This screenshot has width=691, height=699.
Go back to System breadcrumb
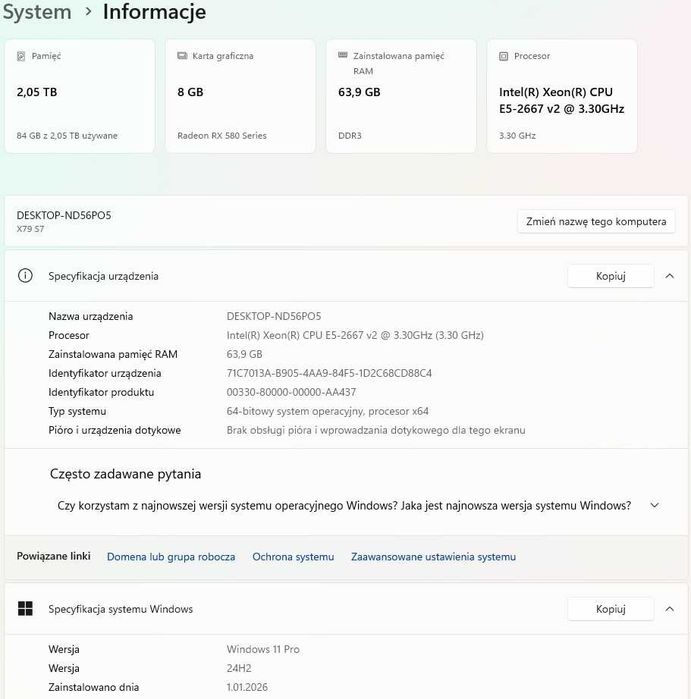click(x=37, y=12)
